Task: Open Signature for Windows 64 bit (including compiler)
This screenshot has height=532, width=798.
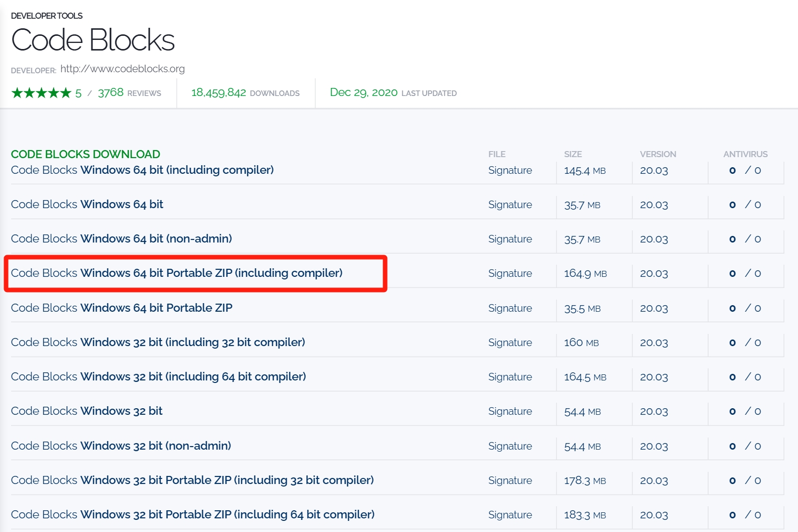Action: 510,171
